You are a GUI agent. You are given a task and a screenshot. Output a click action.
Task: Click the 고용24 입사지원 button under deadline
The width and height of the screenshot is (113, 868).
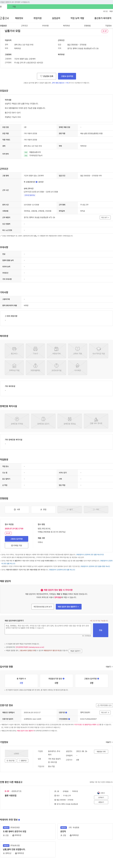(x=16, y=539)
